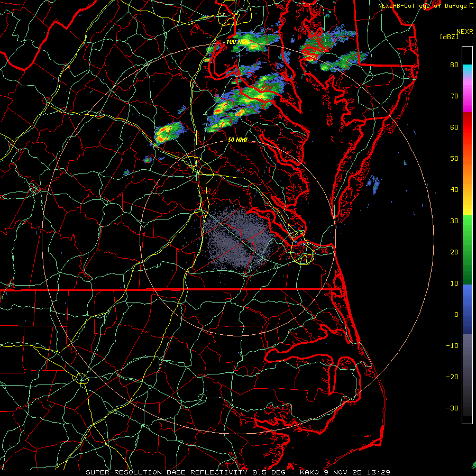Click the 50 NMI range ring label

[x=237, y=140]
